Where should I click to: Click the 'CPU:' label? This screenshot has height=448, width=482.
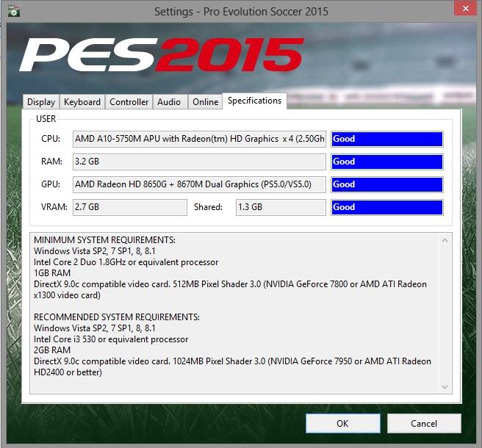point(51,139)
